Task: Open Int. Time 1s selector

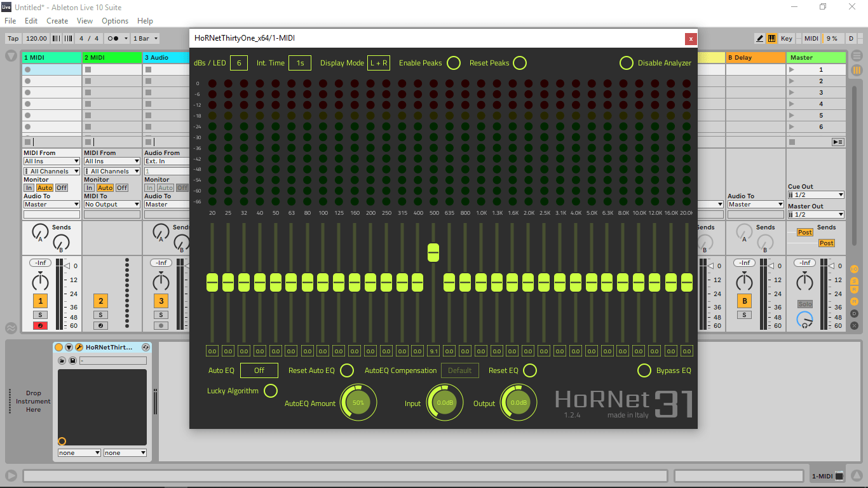Action: [300, 63]
